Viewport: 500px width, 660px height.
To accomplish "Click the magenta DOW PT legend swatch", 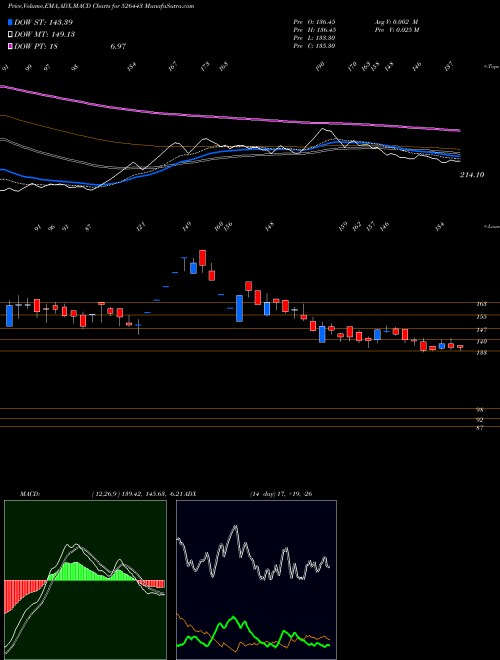I will (x=11, y=46).
